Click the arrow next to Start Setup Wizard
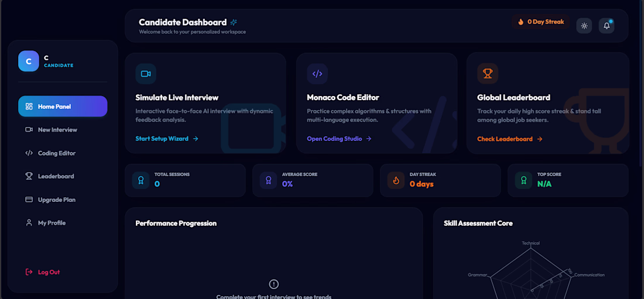This screenshot has width=644, height=299. click(196, 139)
